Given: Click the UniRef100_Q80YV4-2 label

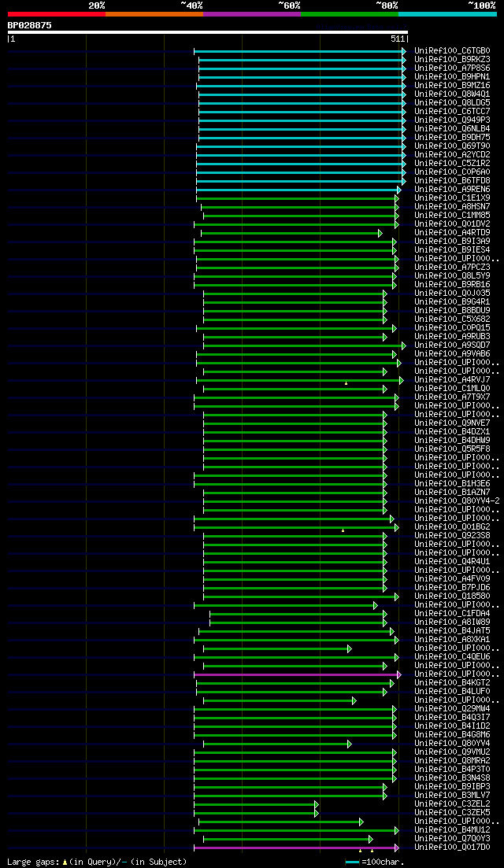Looking at the screenshot, I should tap(457, 501).
